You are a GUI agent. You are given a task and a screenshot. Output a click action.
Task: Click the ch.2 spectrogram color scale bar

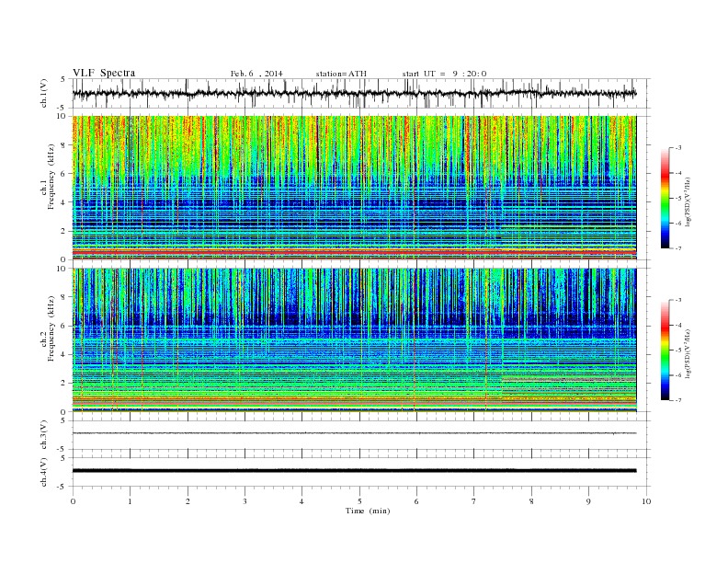click(665, 350)
